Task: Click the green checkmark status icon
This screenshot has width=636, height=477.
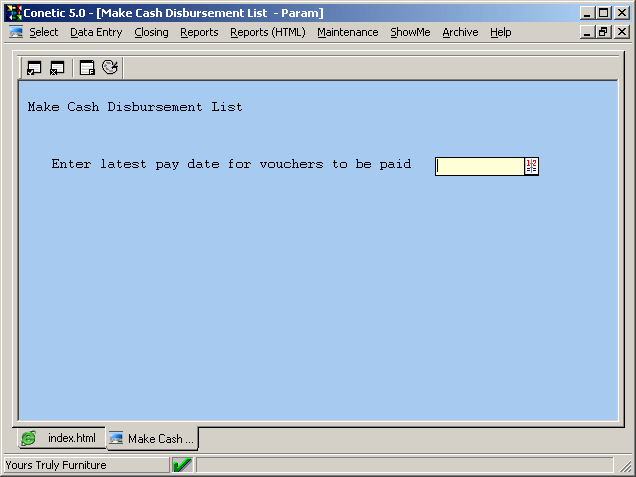Action: [x=182, y=465]
